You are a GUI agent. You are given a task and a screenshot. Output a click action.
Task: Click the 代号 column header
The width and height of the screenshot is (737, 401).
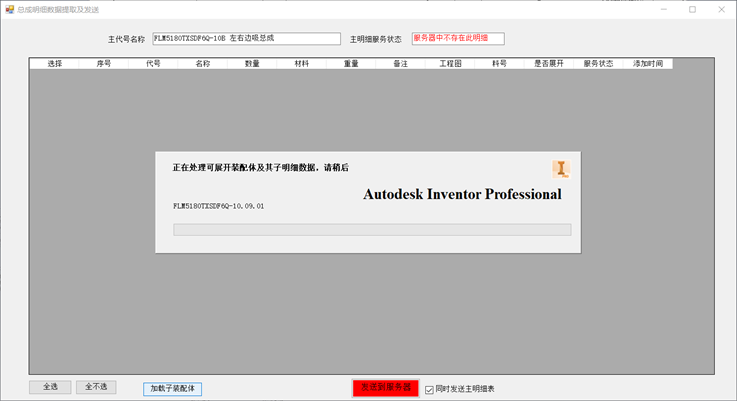[x=153, y=64]
